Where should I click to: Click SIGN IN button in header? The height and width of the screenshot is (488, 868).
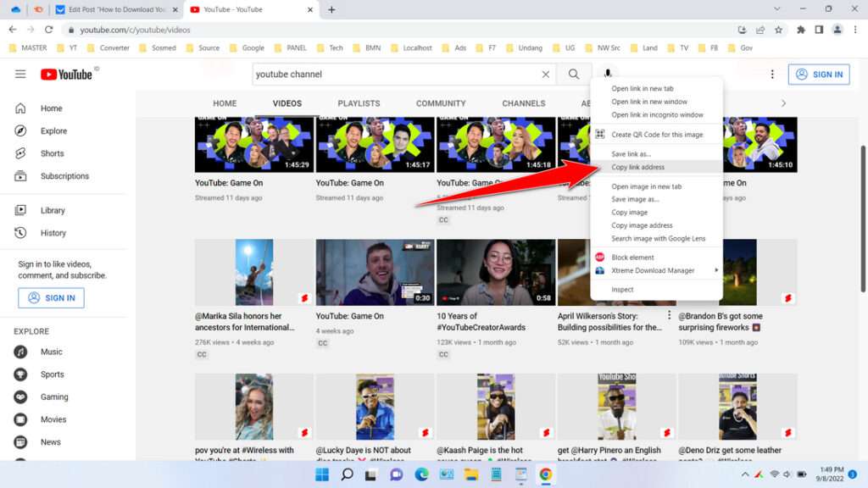click(819, 75)
